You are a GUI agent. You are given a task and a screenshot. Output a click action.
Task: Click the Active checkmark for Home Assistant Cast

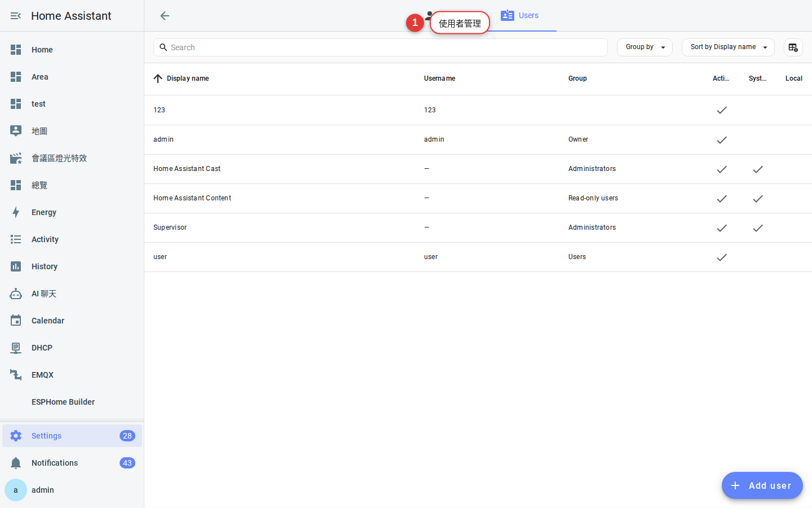[x=722, y=169]
